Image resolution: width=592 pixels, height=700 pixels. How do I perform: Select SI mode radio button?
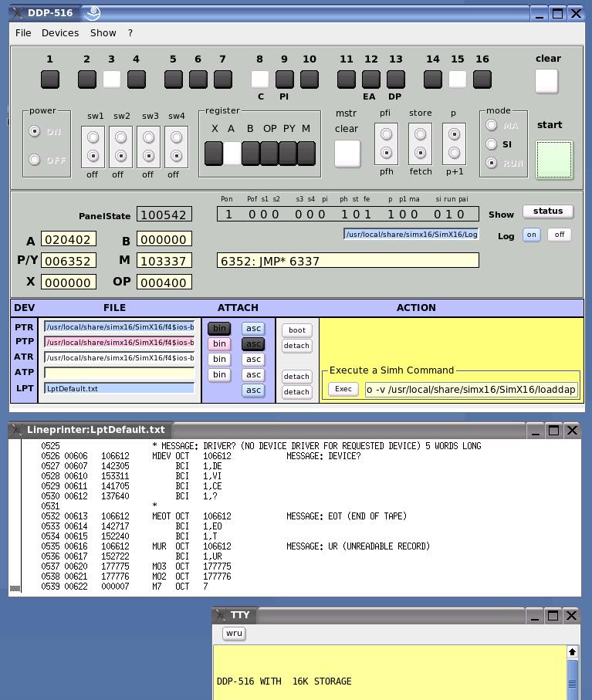click(492, 144)
